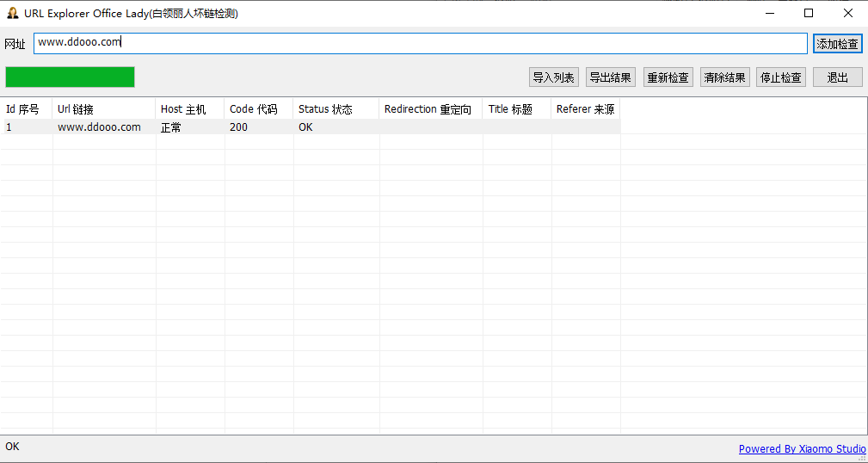This screenshot has width=868, height=463.
Task: Stop checking with 停止检查 button
Action: click(x=781, y=77)
